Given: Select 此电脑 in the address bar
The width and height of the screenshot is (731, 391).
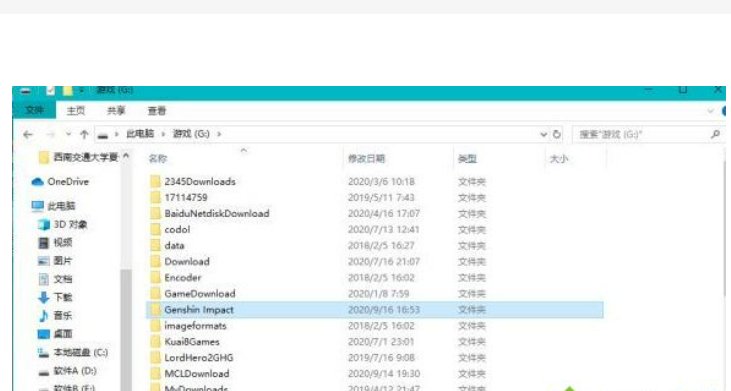Looking at the screenshot, I should [140, 134].
